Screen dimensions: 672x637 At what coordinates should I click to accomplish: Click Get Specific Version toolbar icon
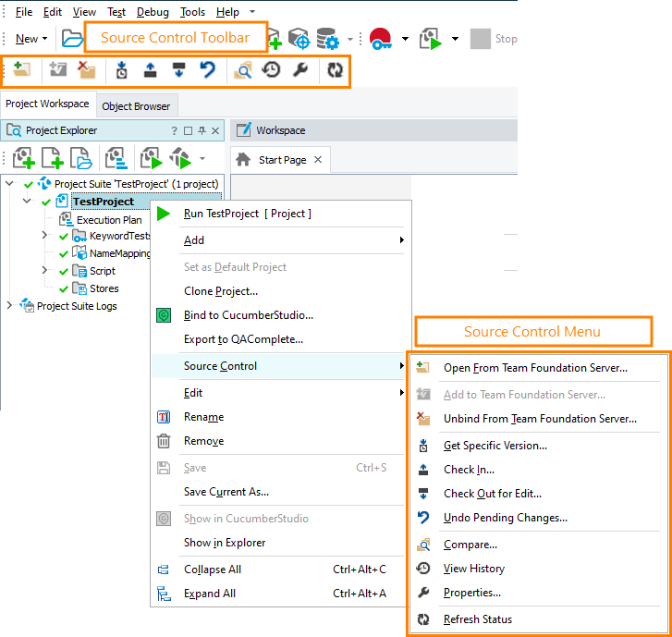coord(122,70)
